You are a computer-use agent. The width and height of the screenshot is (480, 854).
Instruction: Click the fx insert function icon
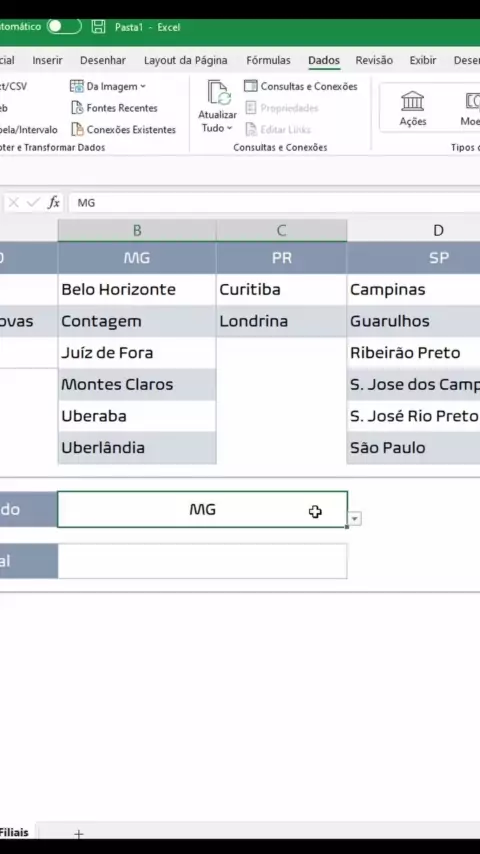(x=53, y=203)
